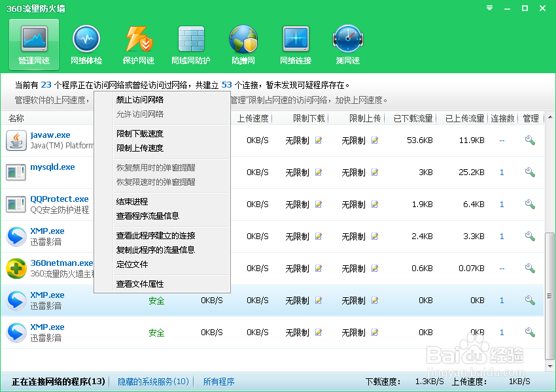Click connection count 1 for mysqld.exe

[502, 172]
